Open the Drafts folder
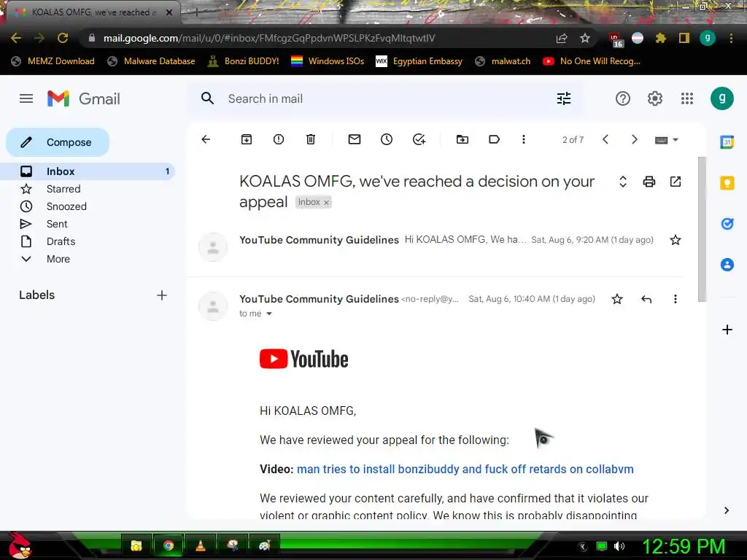747x560 pixels. [x=88, y=241]
